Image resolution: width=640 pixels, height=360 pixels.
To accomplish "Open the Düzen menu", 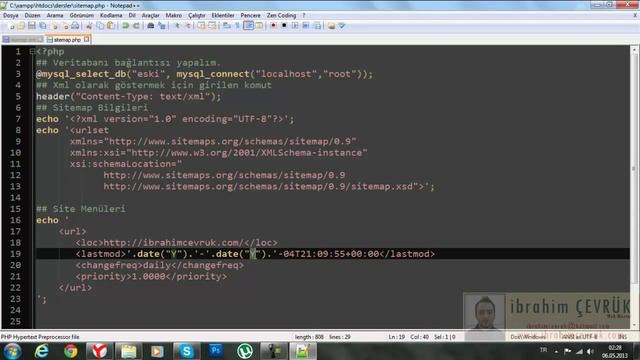I will coord(32,15).
